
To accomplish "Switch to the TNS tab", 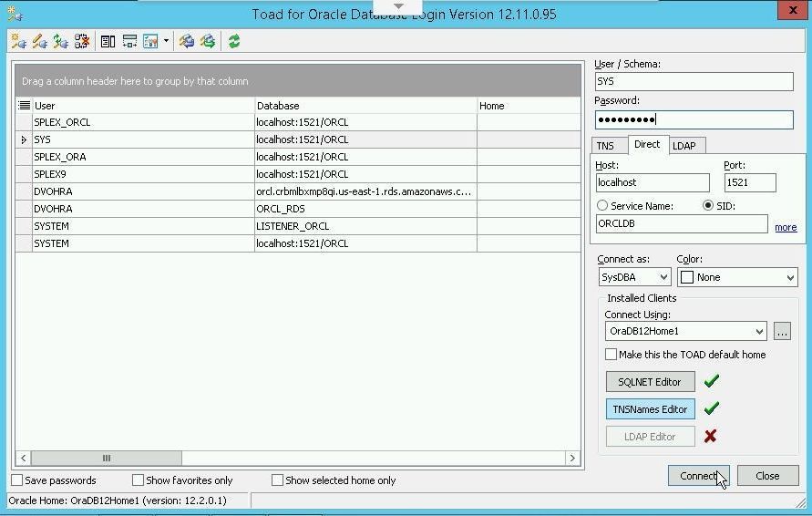I will tap(605, 146).
